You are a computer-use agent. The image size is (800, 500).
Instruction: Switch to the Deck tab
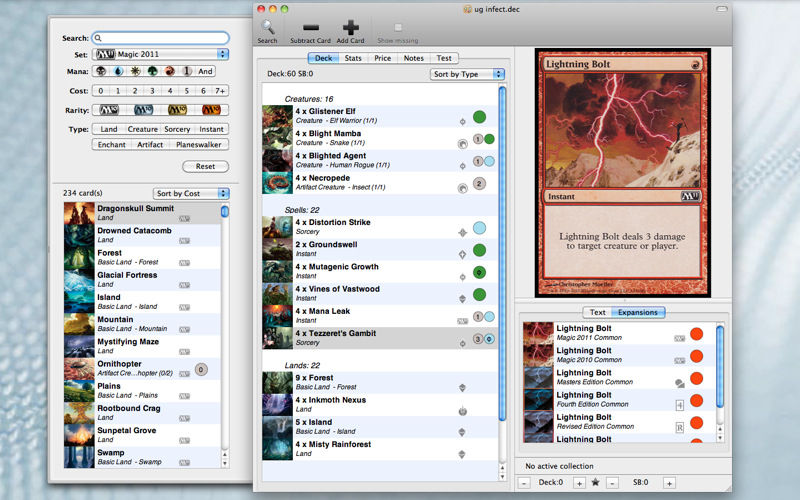[x=323, y=58]
